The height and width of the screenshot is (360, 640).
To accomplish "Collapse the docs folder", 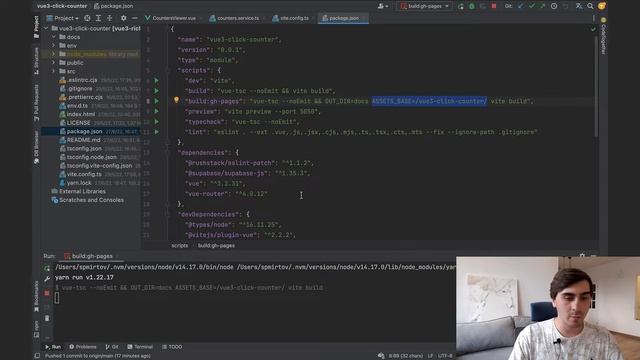I will [x=53, y=37].
